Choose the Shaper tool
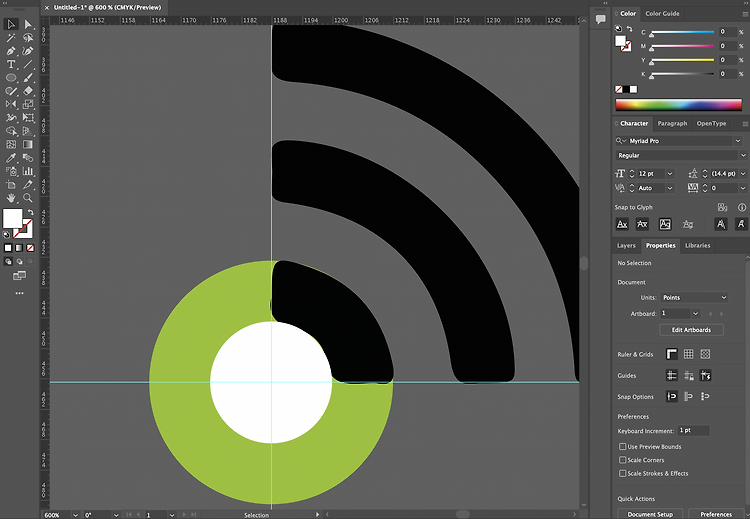Viewport: 750px width, 519px height. point(11,91)
